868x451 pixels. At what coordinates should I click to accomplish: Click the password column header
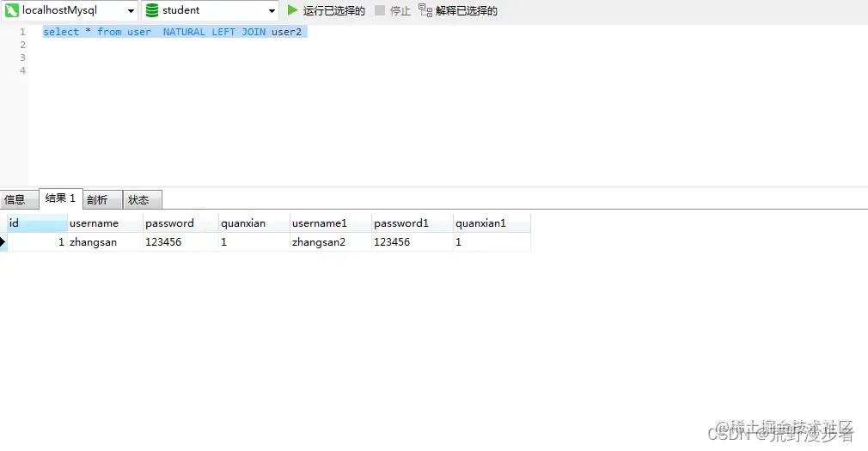[181, 223]
